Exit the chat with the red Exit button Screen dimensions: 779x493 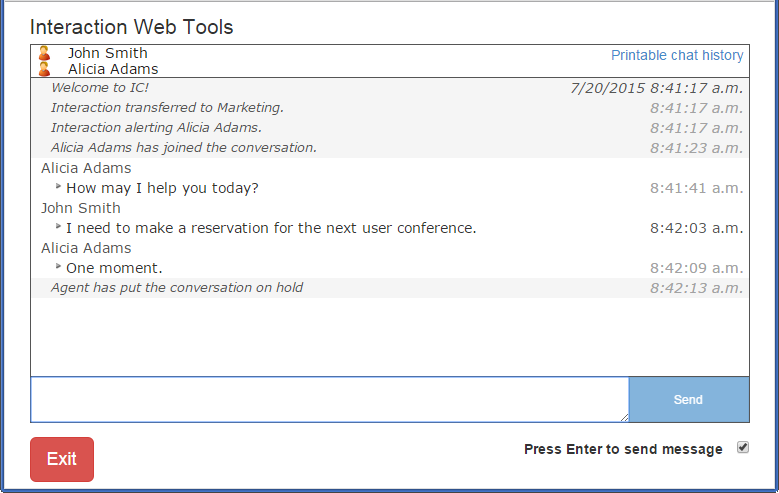(62, 459)
